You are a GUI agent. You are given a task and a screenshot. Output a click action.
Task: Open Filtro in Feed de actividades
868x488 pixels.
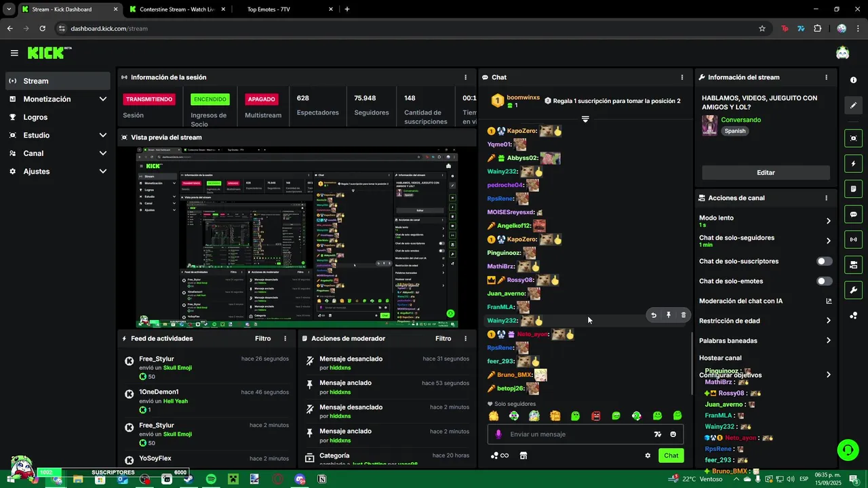(x=263, y=338)
